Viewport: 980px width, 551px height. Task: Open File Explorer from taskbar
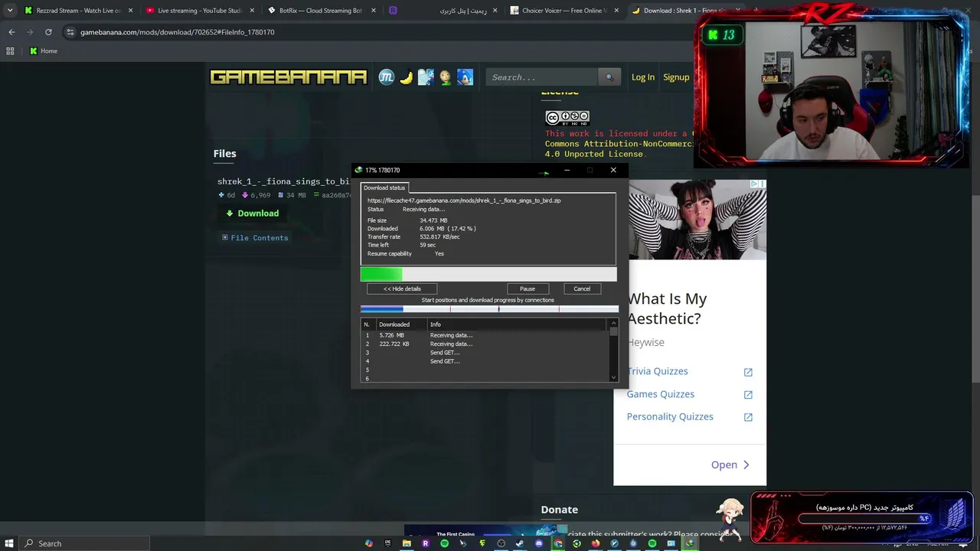[407, 543]
